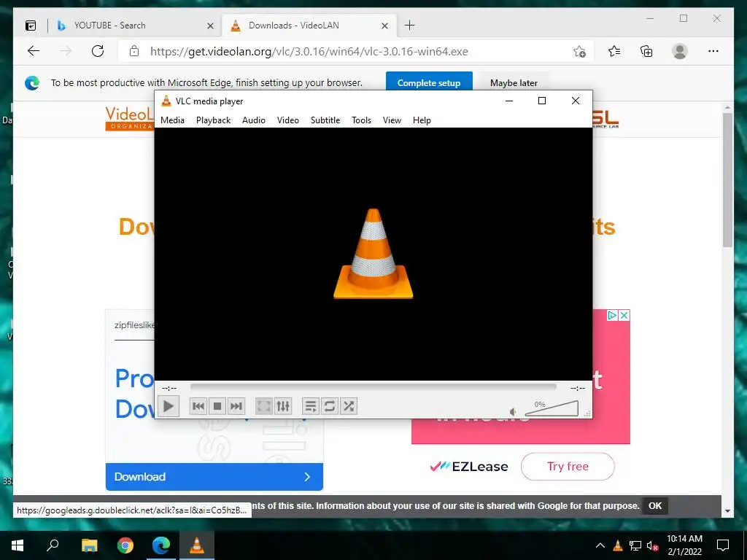Open the VLC Audio menu
Screen dimensions: 747x560
[x=253, y=120]
